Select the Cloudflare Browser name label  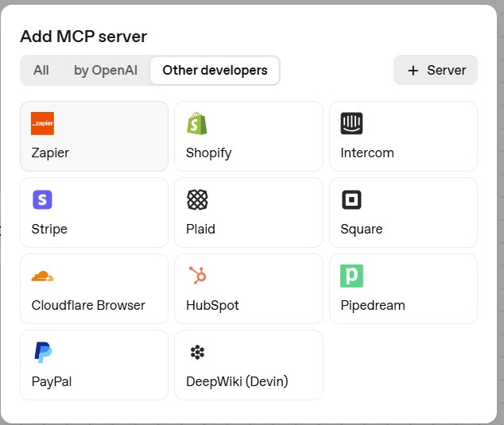tap(88, 305)
